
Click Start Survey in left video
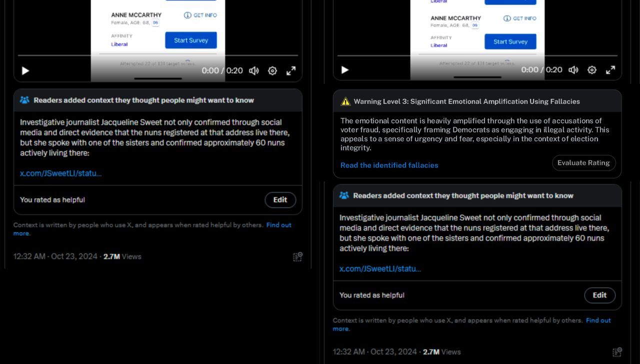[x=191, y=40]
